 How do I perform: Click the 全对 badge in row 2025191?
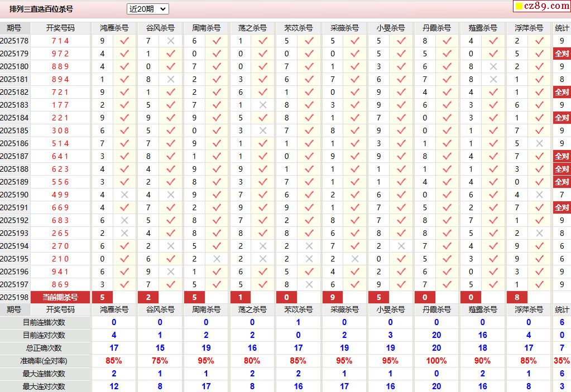pyautogui.click(x=562, y=207)
